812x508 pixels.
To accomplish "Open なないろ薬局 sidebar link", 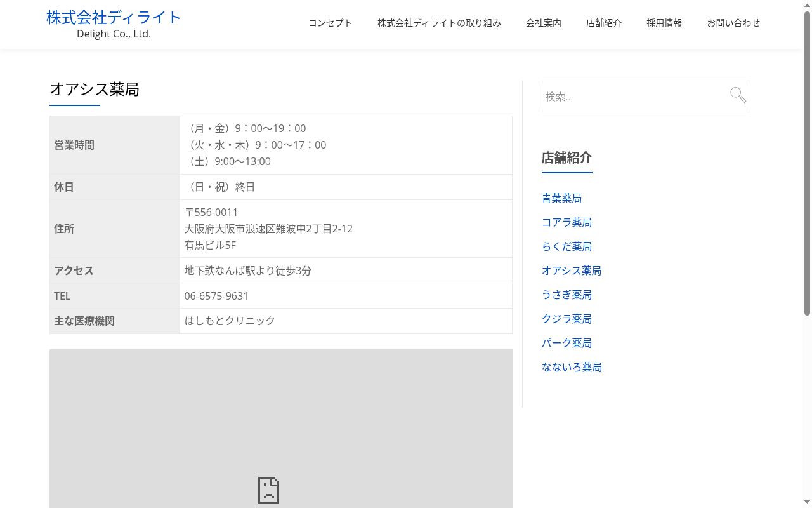I will point(572,367).
